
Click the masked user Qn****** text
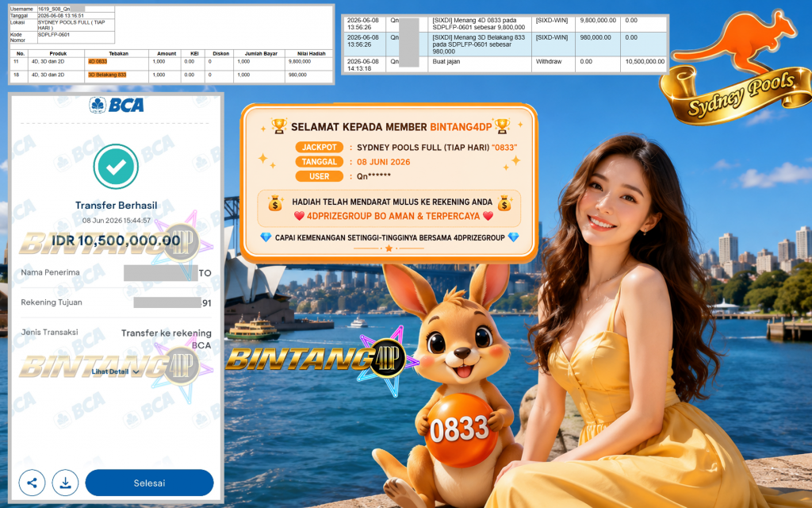coord(374,176)
